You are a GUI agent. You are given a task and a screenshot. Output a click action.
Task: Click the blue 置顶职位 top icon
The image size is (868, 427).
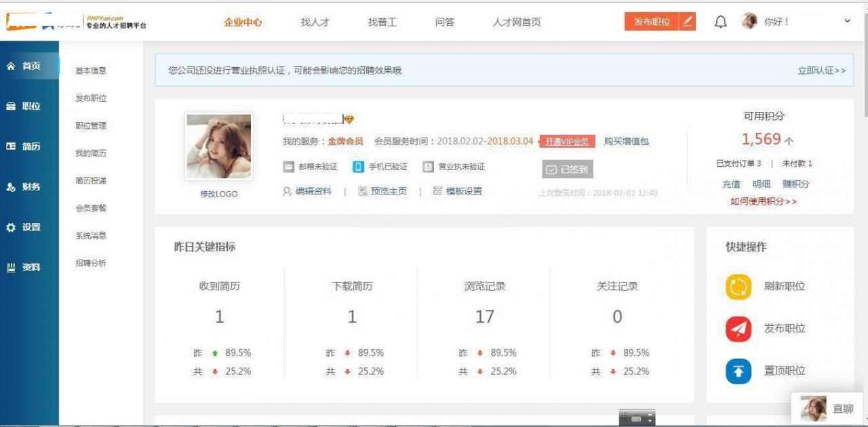(738, 371)
